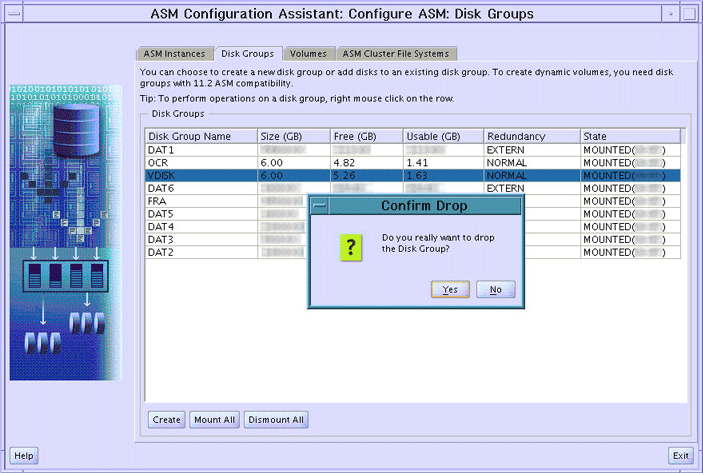Image resolution: width=703 pixels, height=473 pixels.
Task: Click minimize dot button in title bar
Action: click(x=671, y=14)
